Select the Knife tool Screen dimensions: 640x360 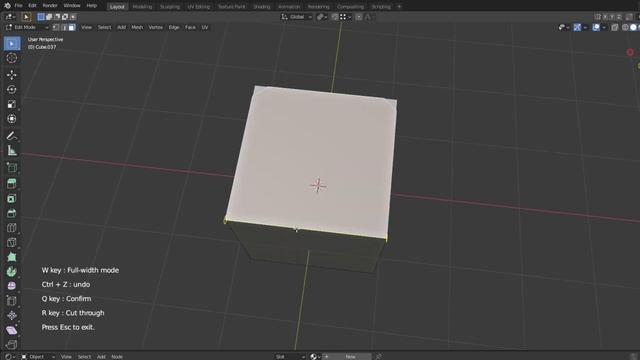(12, 242)
